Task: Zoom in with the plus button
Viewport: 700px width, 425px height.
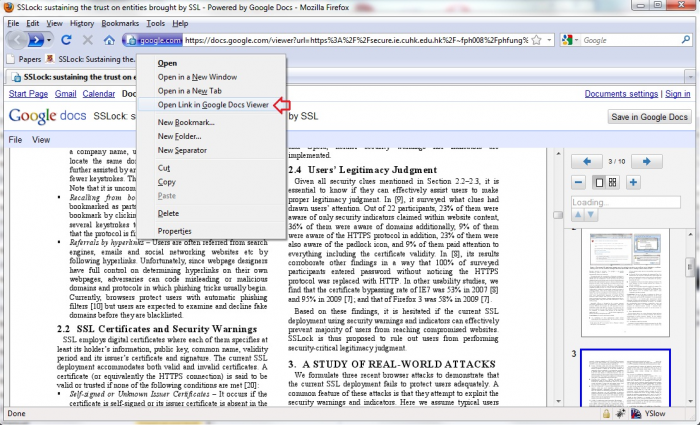Action: (x=633, y=182)
